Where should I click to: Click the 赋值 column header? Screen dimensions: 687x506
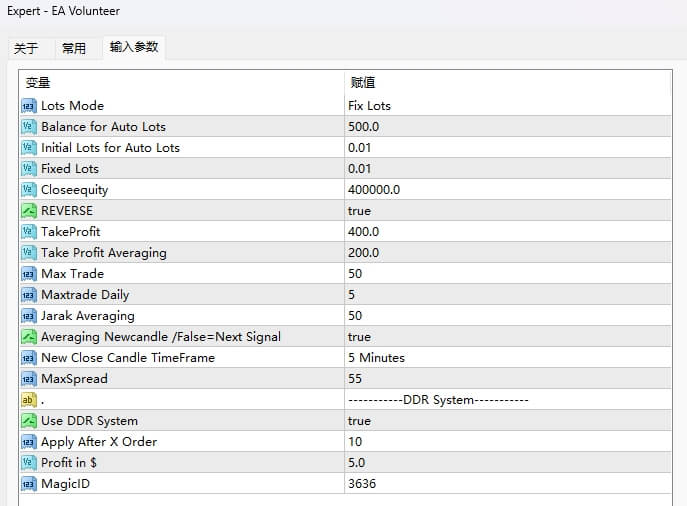pyautogui.click(x=363, y=83)
